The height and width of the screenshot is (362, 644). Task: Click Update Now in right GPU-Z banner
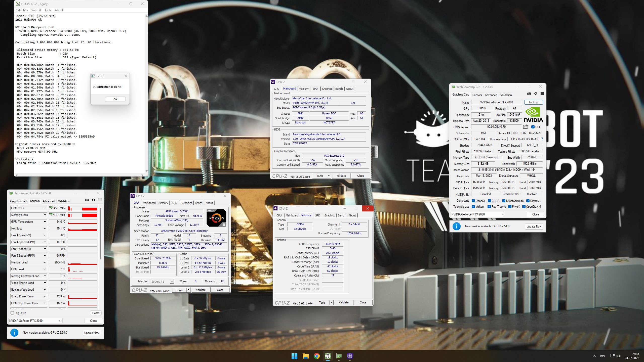coord(534,227)
